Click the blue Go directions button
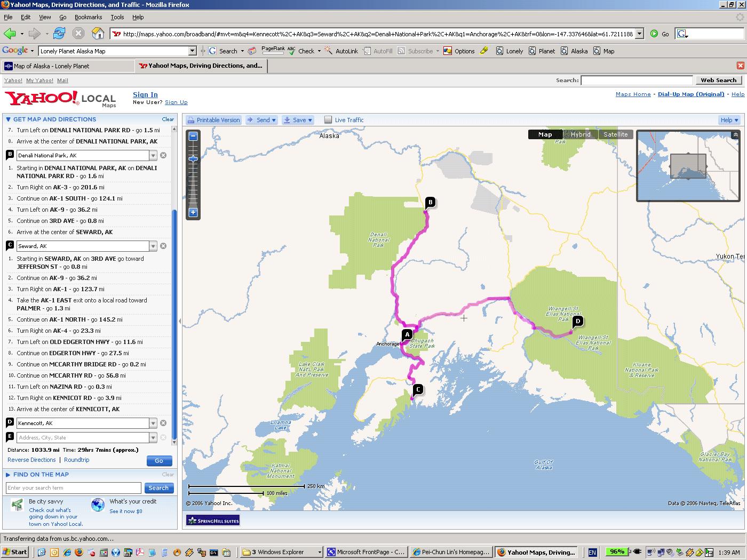 coord(159,461)
